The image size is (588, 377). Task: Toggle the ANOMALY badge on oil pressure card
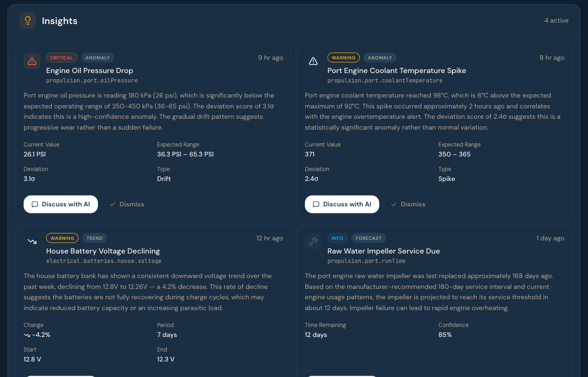98,57
